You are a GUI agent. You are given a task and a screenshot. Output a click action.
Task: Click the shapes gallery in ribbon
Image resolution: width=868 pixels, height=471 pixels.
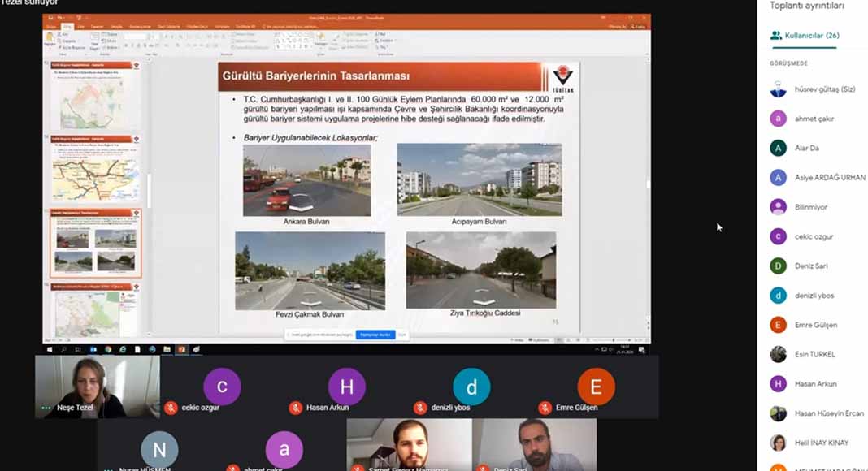[294, 41]
